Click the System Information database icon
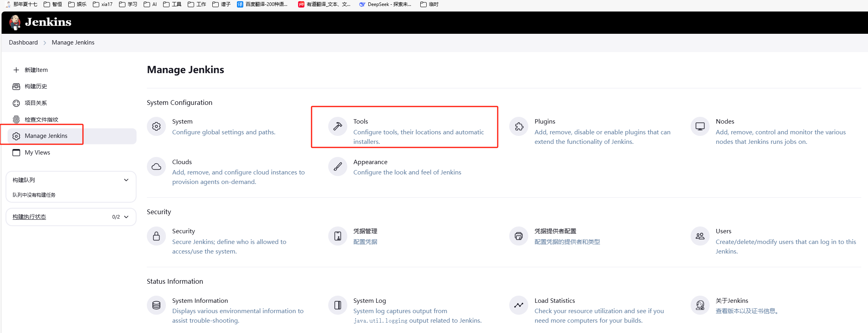The image size is (868, 333). point(156,305)
